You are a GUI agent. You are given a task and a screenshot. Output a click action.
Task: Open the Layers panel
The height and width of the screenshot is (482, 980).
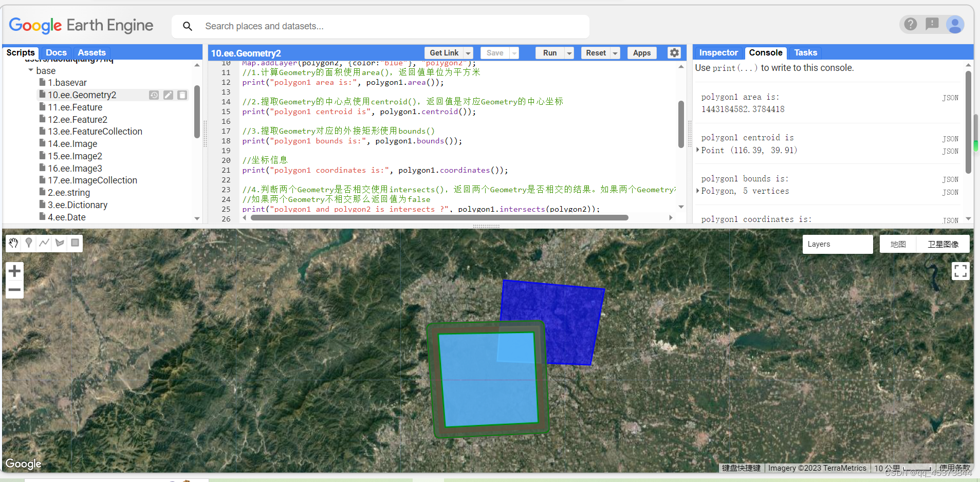(x=838, y=244)
